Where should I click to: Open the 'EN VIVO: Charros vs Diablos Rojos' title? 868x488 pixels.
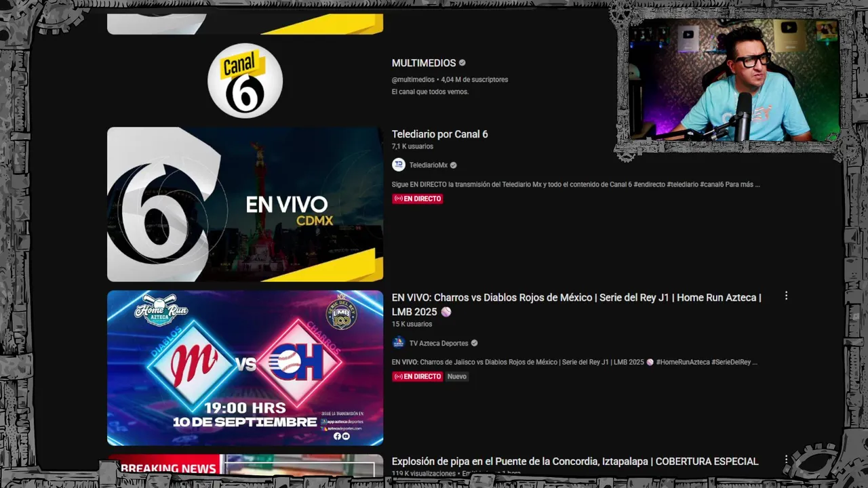coord(576,304)
